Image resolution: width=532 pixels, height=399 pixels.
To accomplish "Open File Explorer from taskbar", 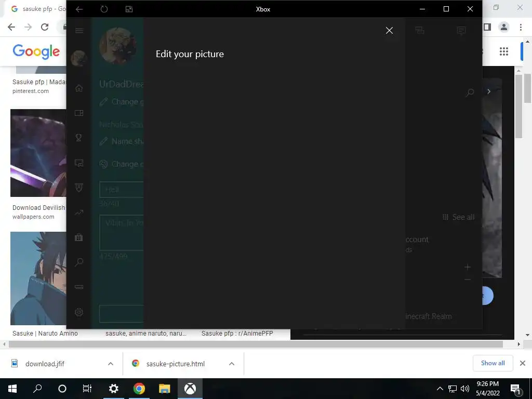I will [164, 389].
